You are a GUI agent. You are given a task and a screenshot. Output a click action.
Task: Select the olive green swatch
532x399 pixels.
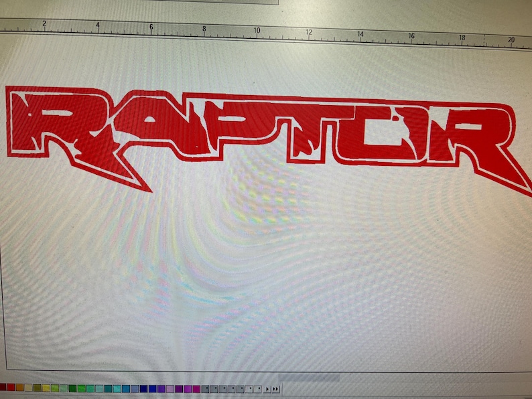38,388
